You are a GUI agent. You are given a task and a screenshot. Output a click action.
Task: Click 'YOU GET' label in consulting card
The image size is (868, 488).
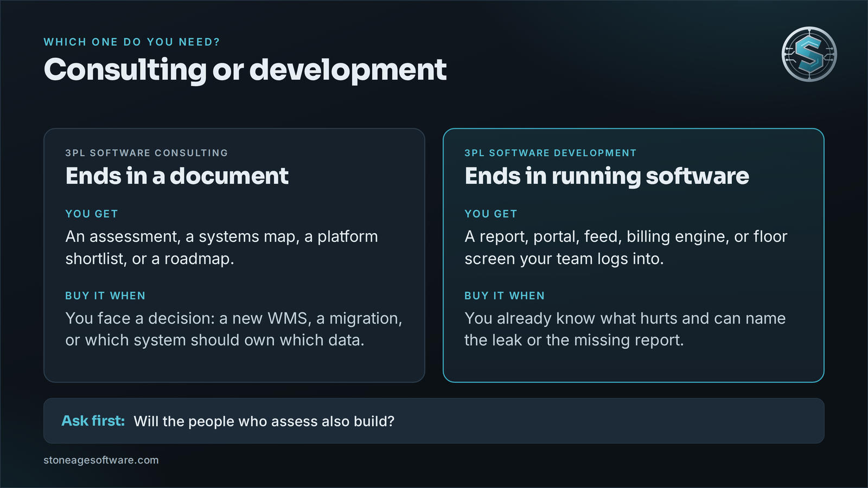(x=91, y=214)
